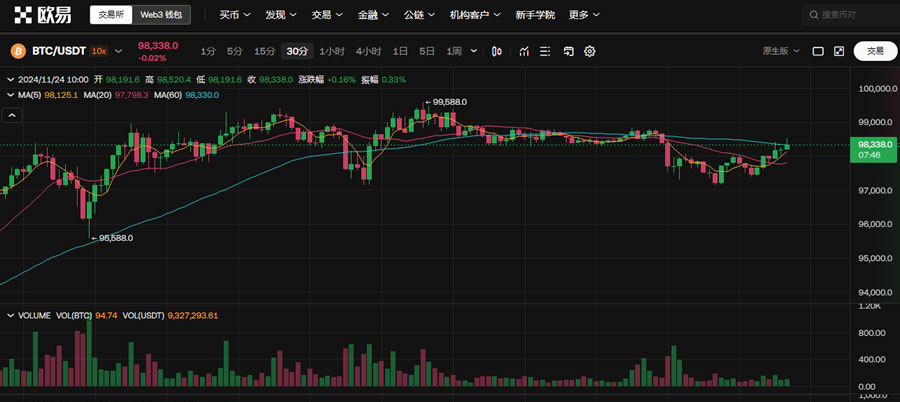Click the OKX 欧易 logo
900x402 pixels.
pyautogui.click(x=42, y=15)
